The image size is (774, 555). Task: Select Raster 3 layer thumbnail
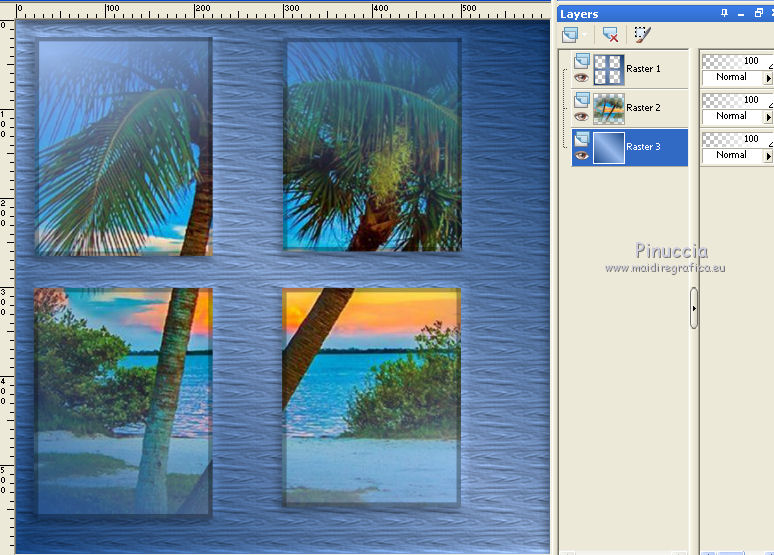pyautogui.click(x=609, y=148)
